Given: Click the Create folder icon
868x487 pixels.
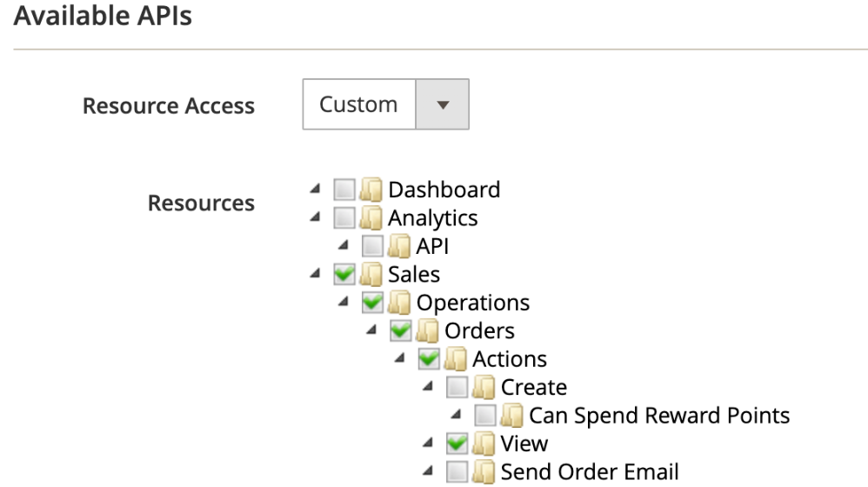Looking at the screenshot, I should click(484, 387).
